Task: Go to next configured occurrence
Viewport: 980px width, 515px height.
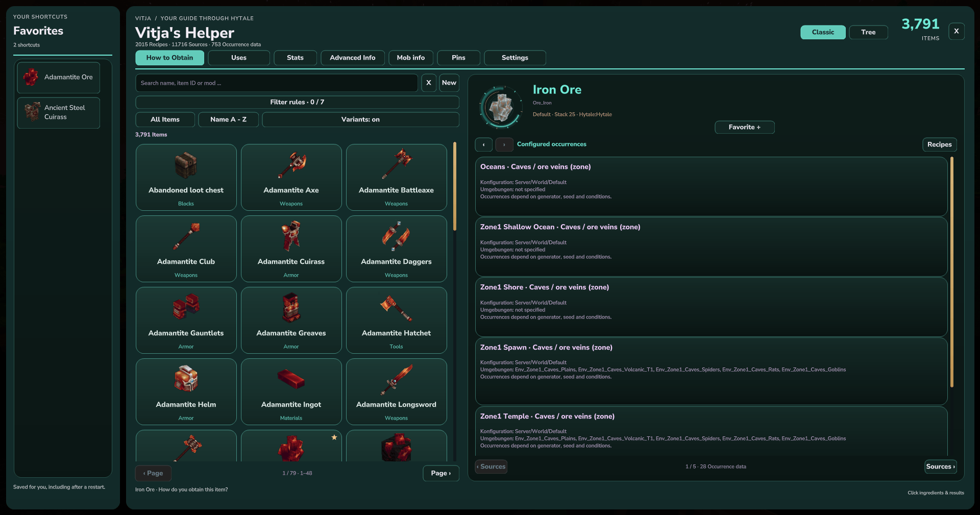Action: [x=504, y=144]
